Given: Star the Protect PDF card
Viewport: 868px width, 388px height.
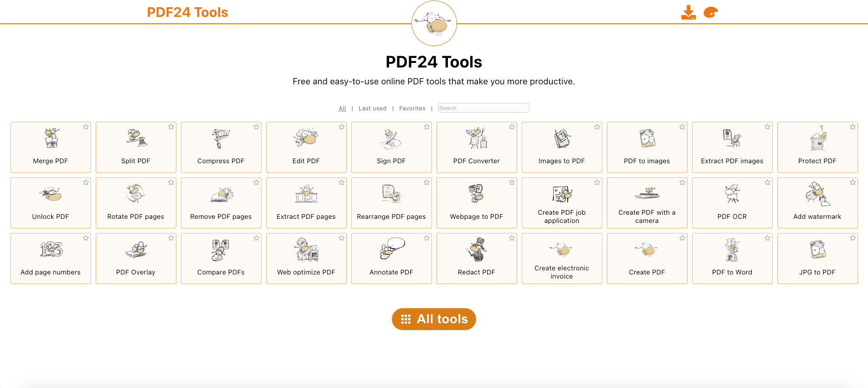Looking at the screenshot, I should [853, 127].
